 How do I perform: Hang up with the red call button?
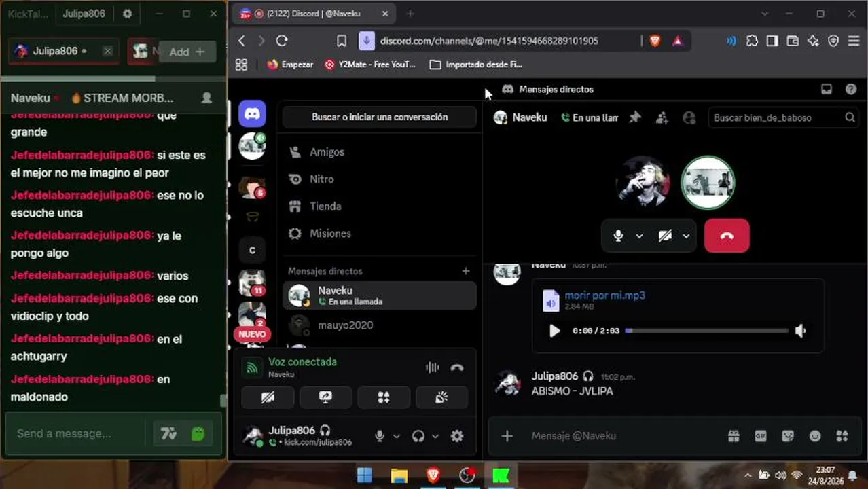click(727, 236)
